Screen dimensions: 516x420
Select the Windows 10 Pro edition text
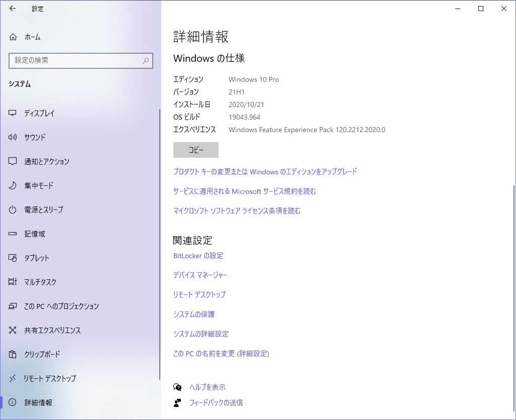click(x=254, y=79)
